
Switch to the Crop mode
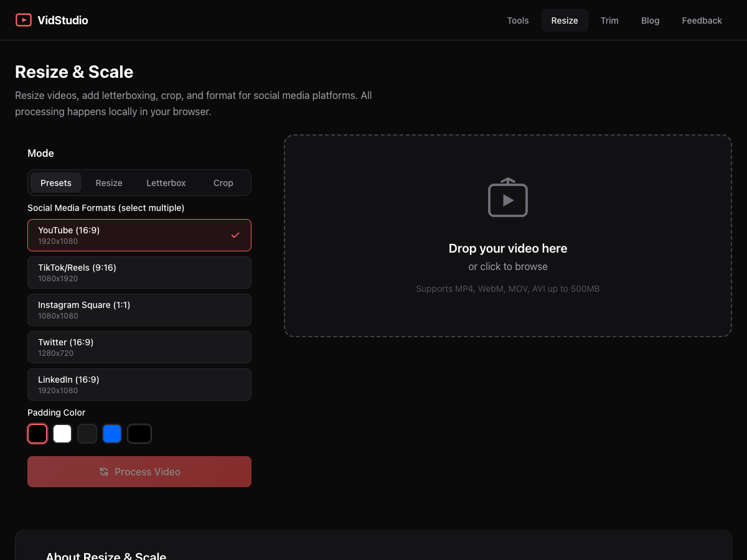tap(223, 182)
